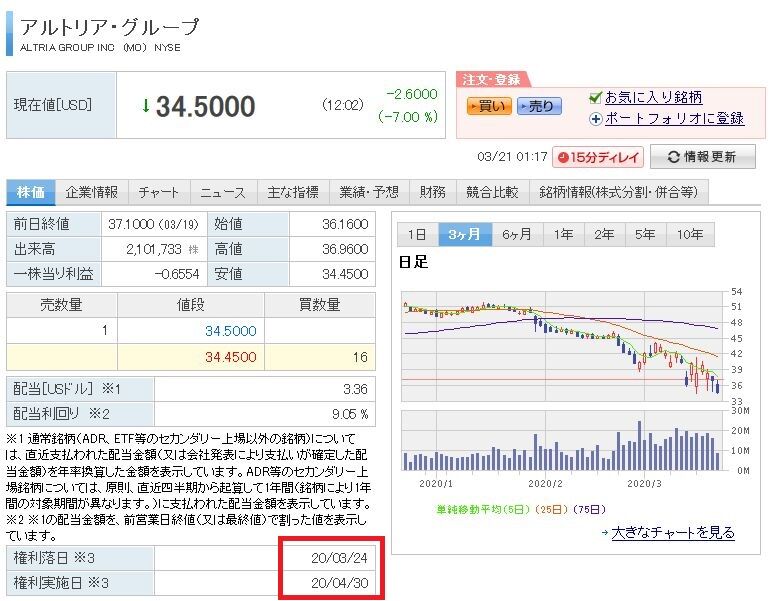Open the 大きなチャートを見る link

point(673,533)
